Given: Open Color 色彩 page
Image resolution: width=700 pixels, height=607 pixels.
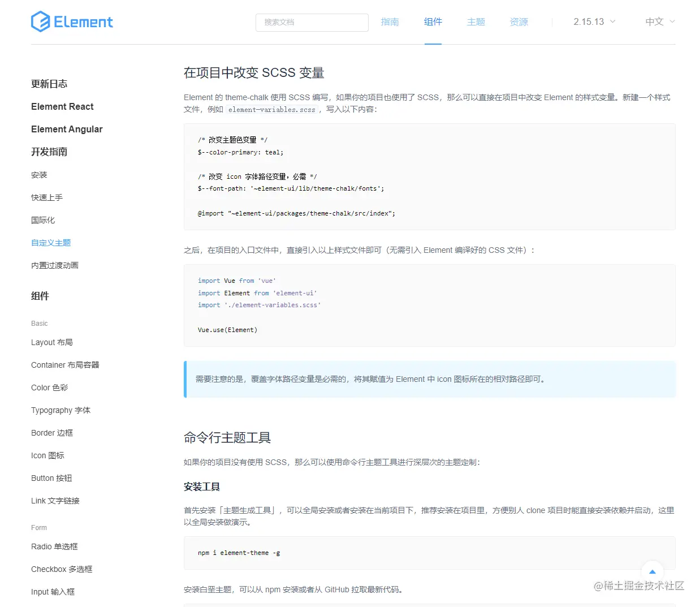Looking at the screenshot, I should point(49,388).
